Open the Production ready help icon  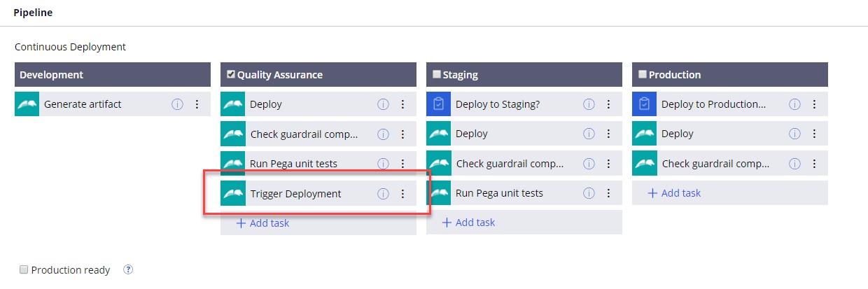(128, 269)
